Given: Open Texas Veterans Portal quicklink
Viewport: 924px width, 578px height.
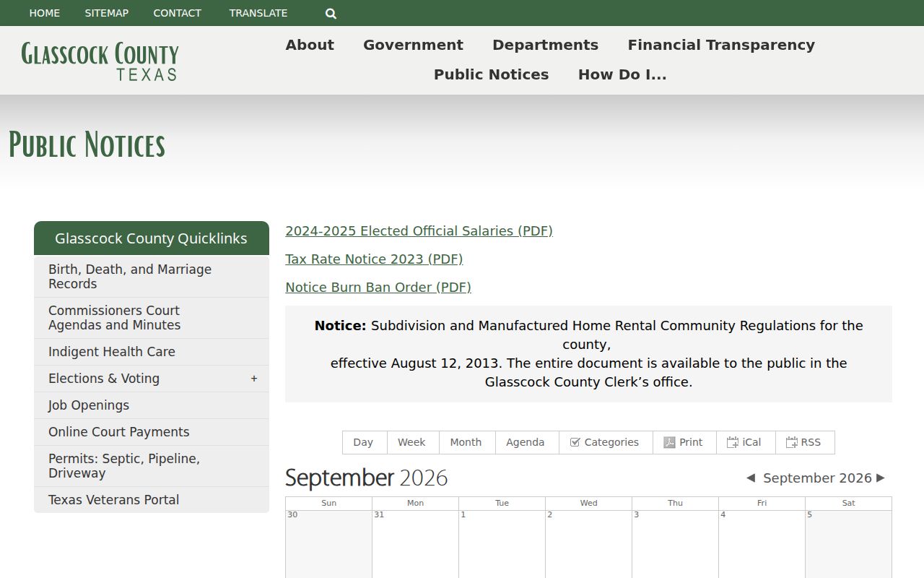Looking at the screenshot, I should (152, 500).
